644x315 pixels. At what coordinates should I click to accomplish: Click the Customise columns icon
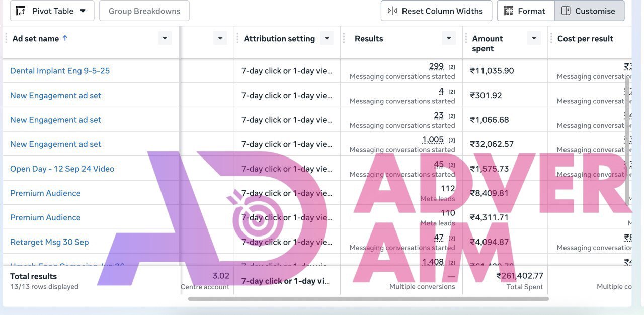point(566,11)
